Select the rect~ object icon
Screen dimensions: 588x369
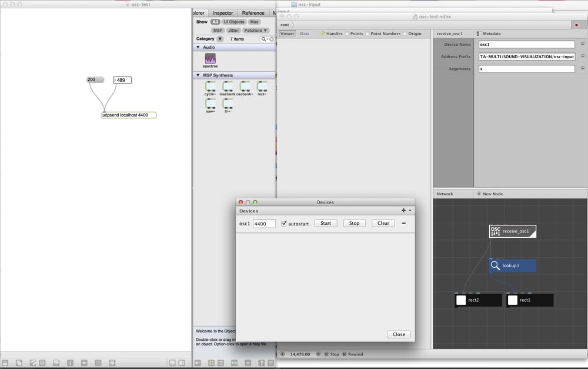pos(262,87)
